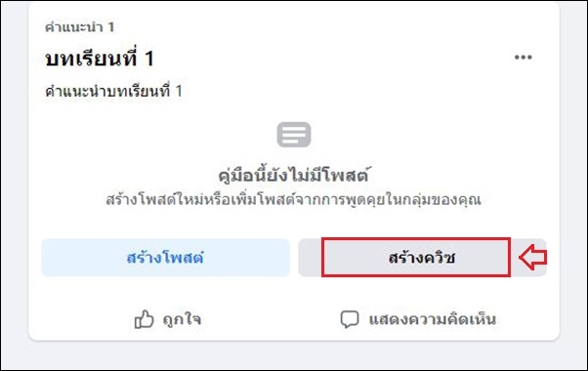Click the thumbs-up like icon
The height and width of the screenshot is (371, 588).
pyautogui.click(x=144, y=319)
